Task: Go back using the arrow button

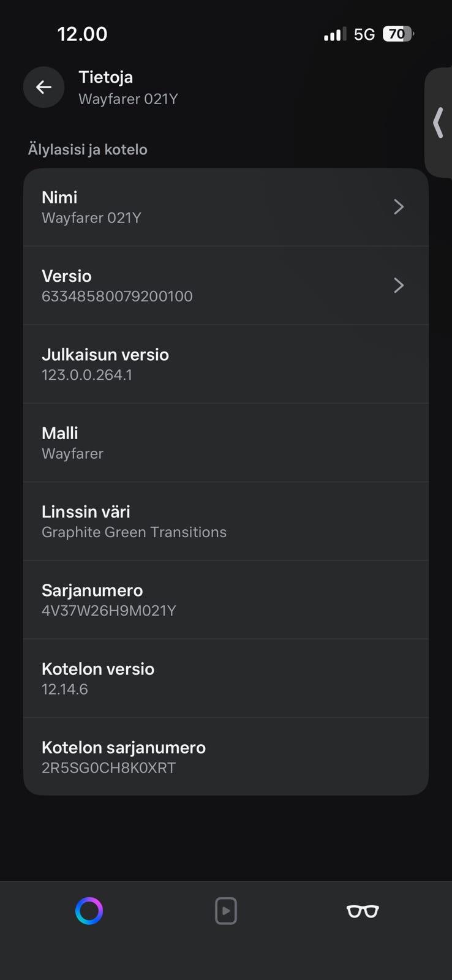Action: point(43,88)
